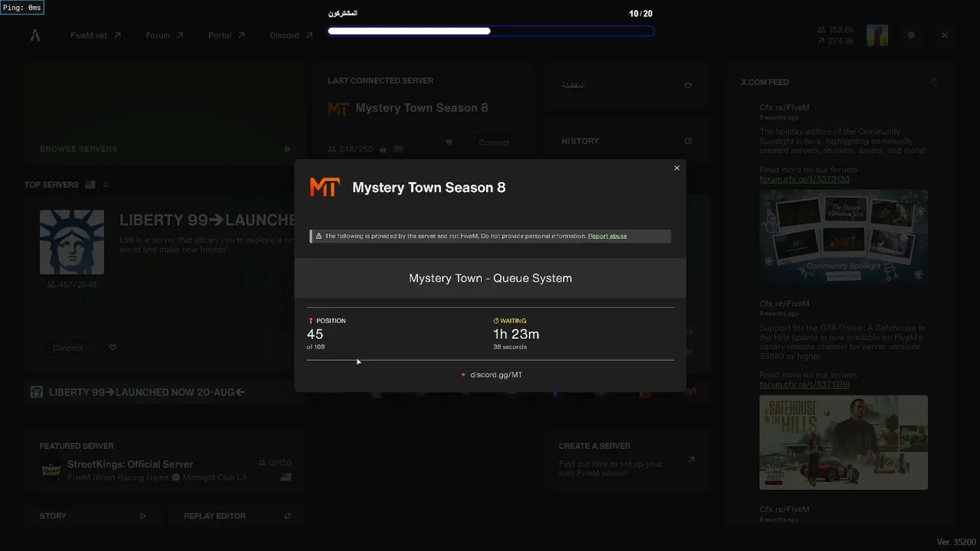
Task: Open the FiveM.net link in the top navigation
Action: click(96, 35)
